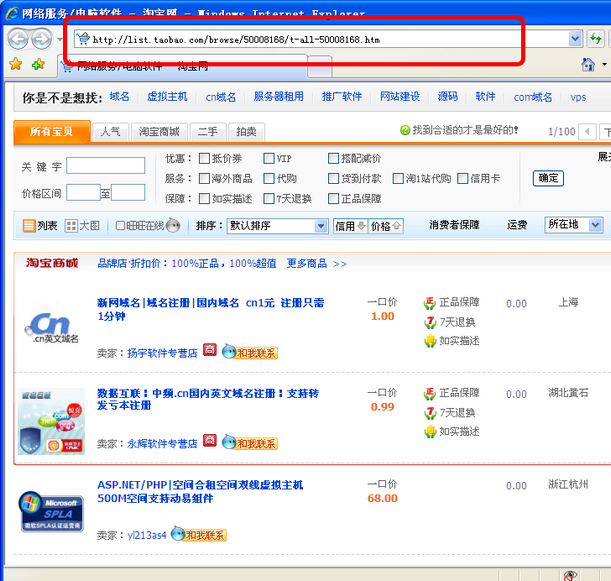The height and width of the screenshot is (581, 611).
Task: Tick the 7天退换 filter checkbox
Action: (269, 199)
